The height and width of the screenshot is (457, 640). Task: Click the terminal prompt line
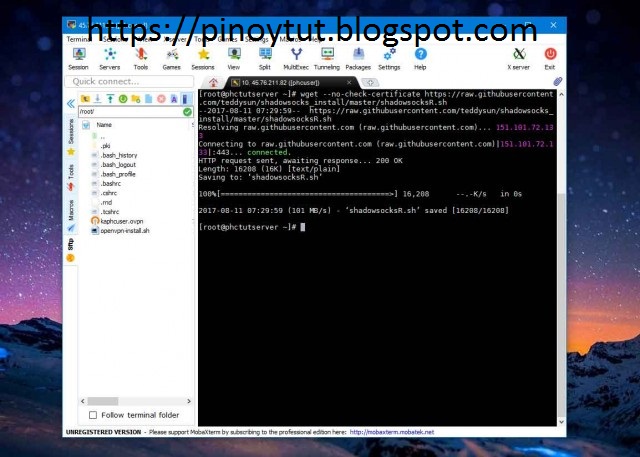(x=252, y=227)
